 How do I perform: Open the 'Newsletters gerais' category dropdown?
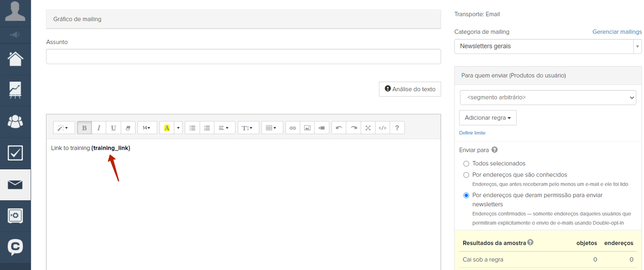click(x=547, y=47)
